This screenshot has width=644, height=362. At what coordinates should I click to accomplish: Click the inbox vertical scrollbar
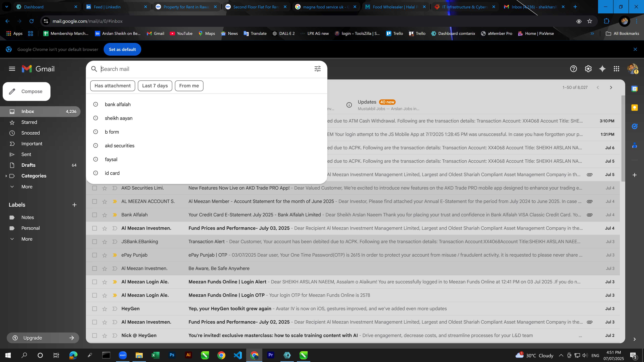(x=623, y=139)
